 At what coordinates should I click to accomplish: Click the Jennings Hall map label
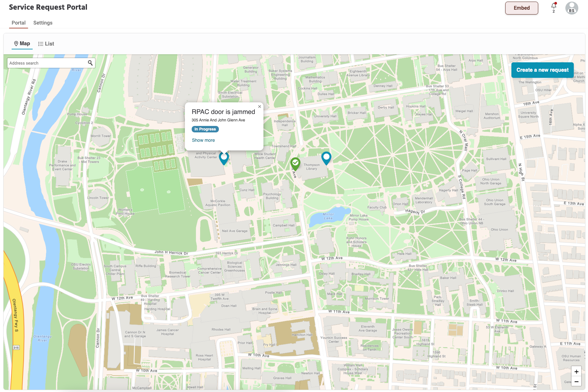click(286, 265)
